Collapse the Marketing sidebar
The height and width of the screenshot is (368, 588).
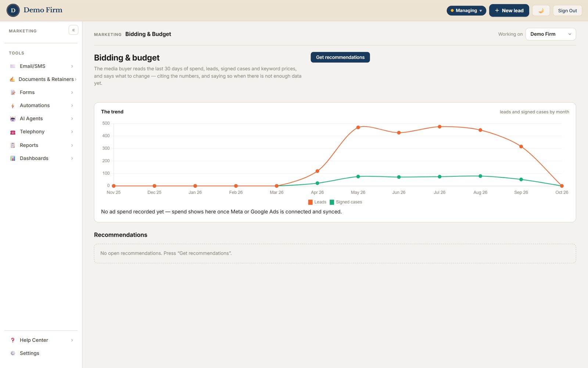(73, 30)
